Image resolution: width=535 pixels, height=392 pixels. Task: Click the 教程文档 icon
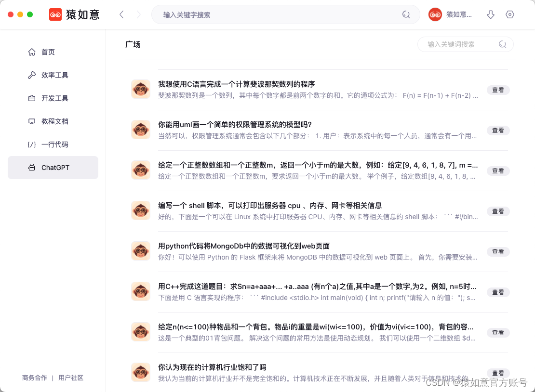coord(32,121)
